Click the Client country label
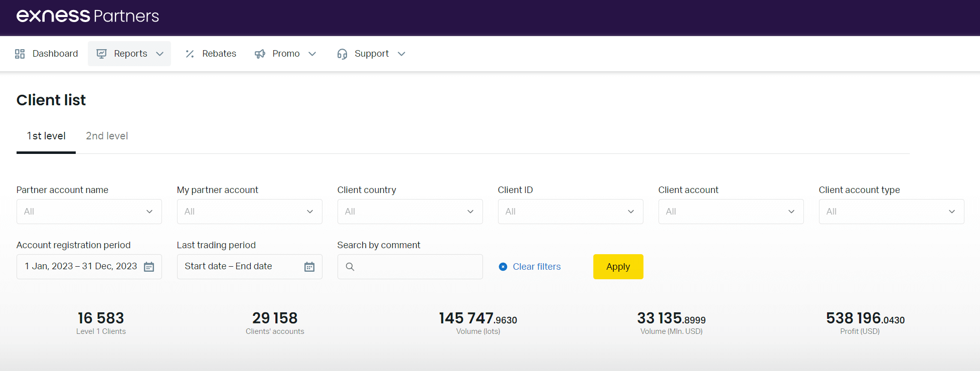 point(367,190)
